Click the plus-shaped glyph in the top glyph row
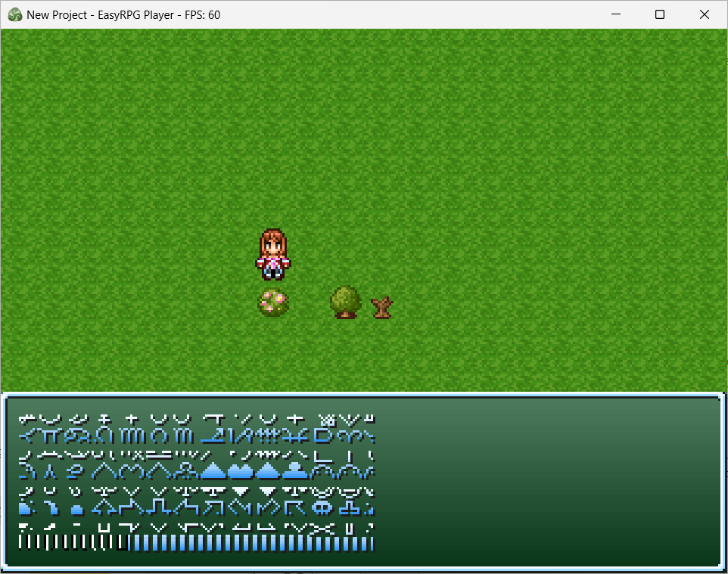Viewport: 728px width, 574px height. click(132, 417)
